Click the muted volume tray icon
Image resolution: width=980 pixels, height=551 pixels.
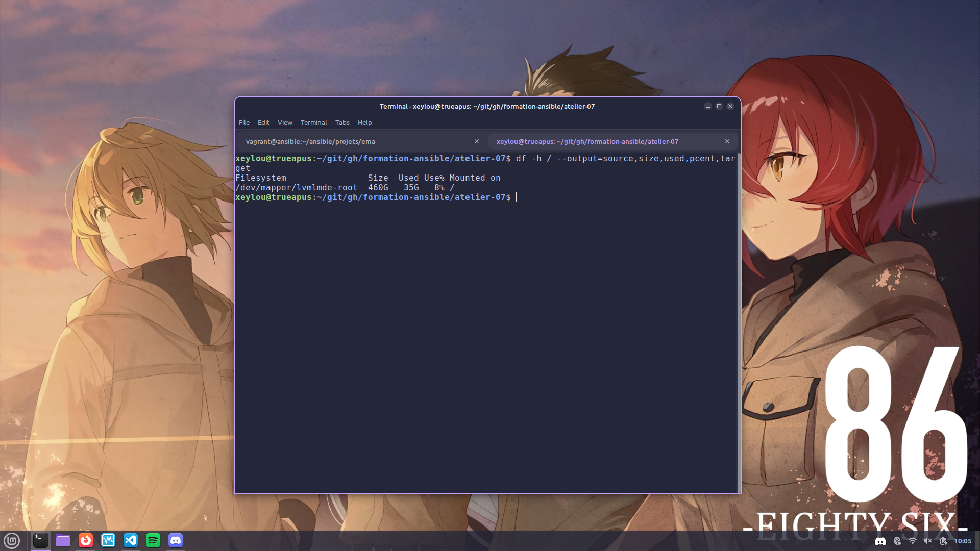click(928, 541)
